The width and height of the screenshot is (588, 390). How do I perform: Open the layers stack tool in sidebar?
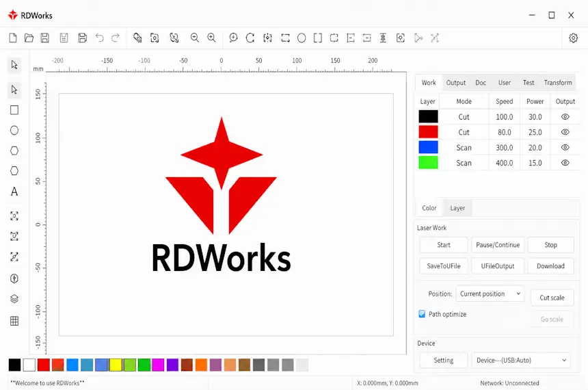(14, 299)
